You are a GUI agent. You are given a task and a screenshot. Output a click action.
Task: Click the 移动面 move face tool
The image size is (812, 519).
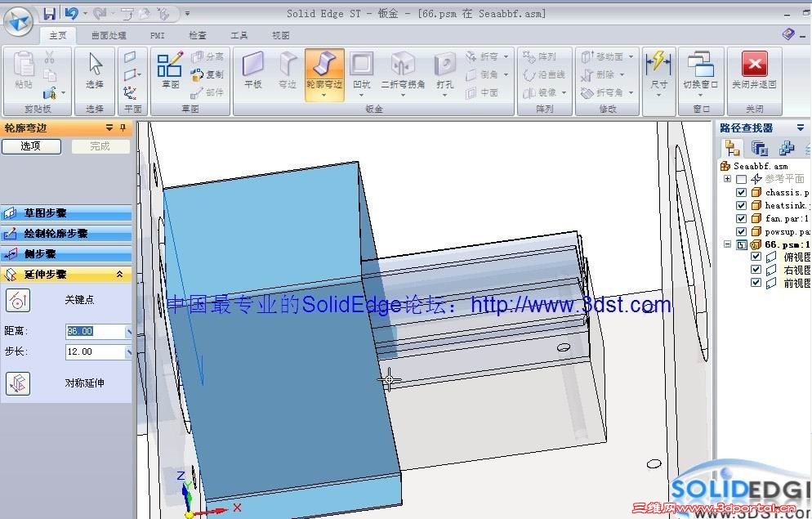tap(606, 56)
